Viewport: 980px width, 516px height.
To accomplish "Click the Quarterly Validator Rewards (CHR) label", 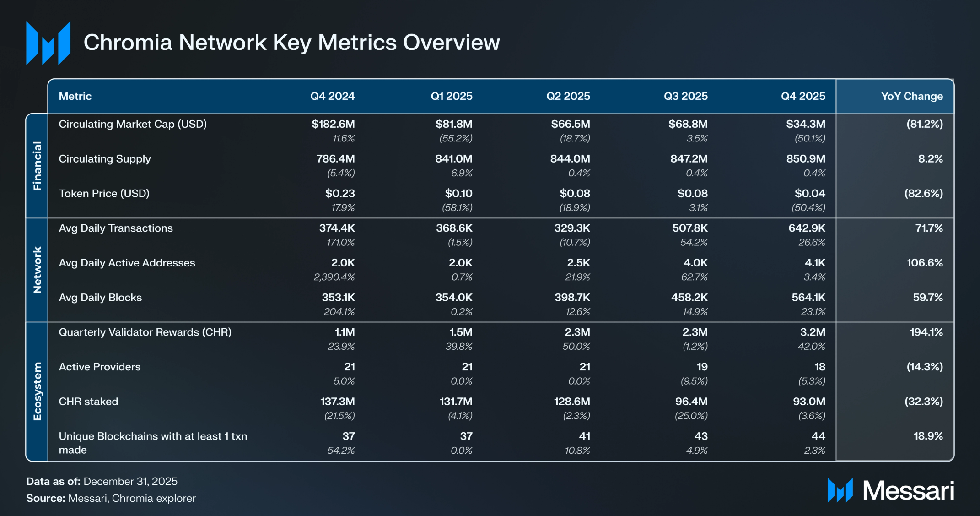I will [x=145, y=332].
